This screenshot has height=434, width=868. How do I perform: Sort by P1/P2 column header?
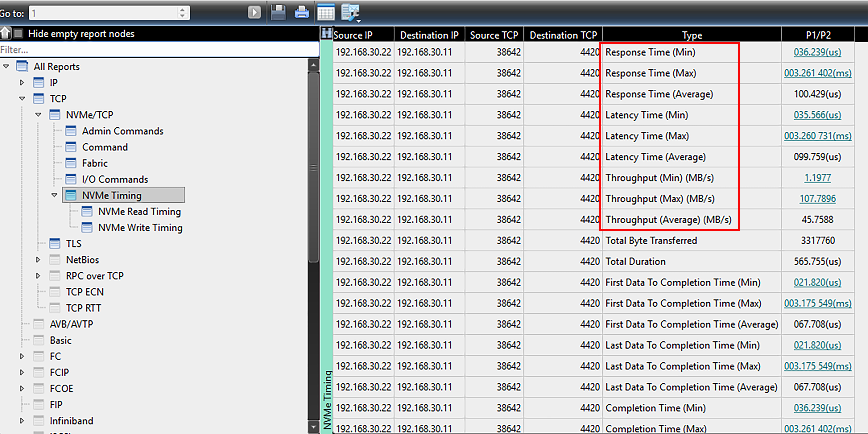(818, 35)
